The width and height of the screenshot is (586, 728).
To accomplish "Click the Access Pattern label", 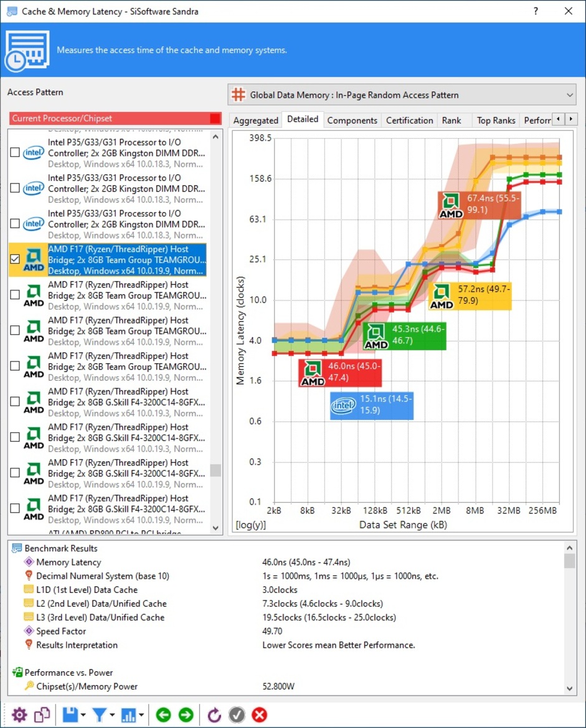I will 35,92.
